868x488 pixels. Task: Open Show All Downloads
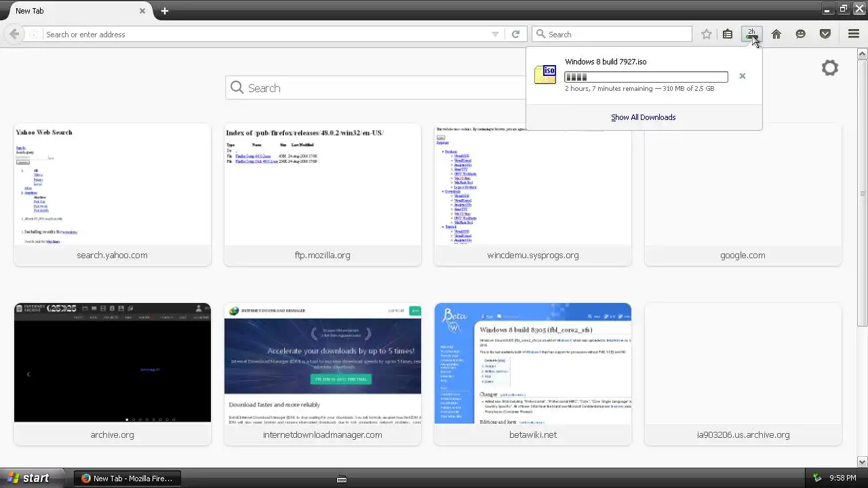click(644, 117)
